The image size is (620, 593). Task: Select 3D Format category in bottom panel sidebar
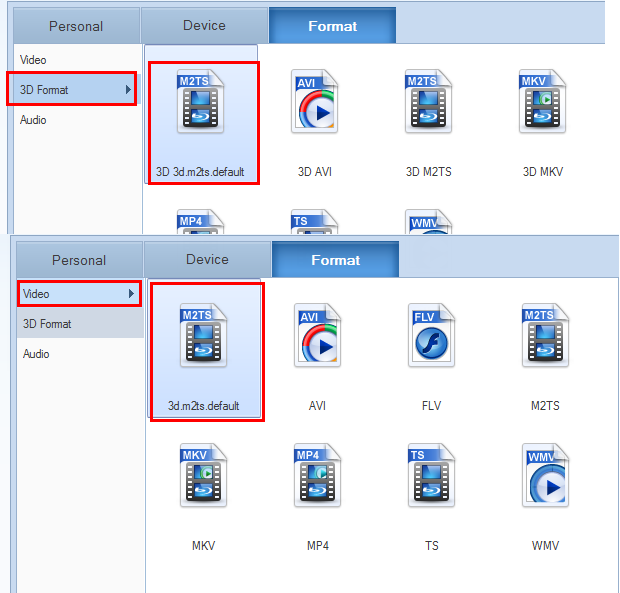80,324
